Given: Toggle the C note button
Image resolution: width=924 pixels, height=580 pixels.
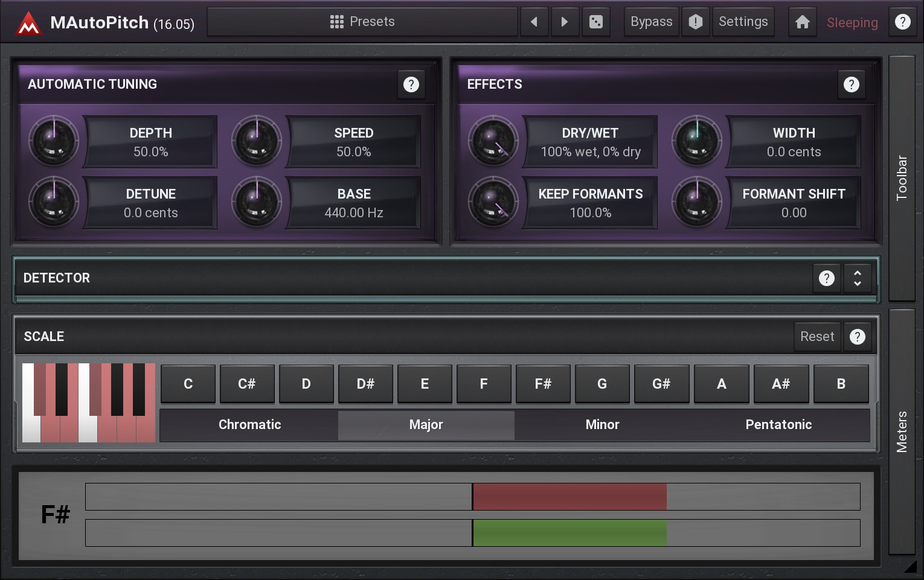Looking at the screenshot, I should pos(188,384).
